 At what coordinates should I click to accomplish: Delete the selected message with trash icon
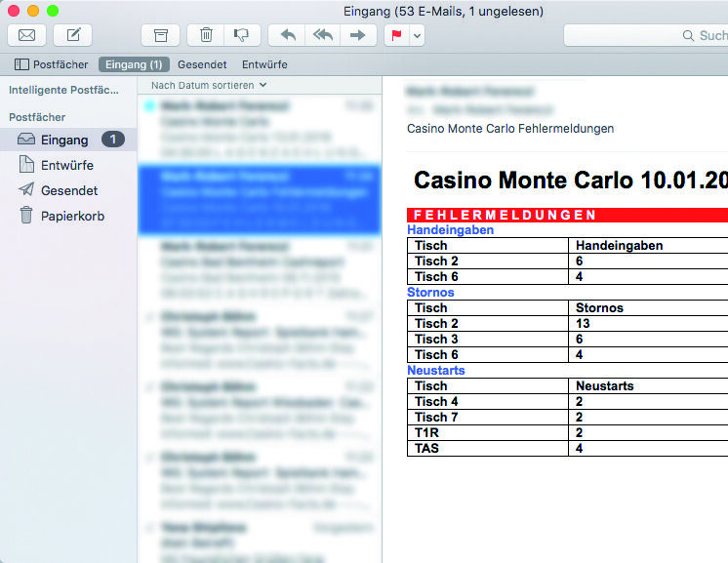tap(206, 35)
